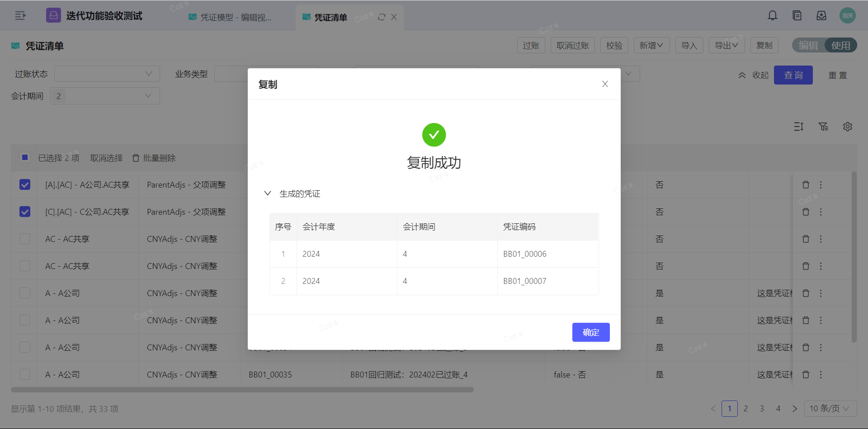The image size is (868, 429).
Task: Close the 复制 dialog with X
Action: pos(605,84)
